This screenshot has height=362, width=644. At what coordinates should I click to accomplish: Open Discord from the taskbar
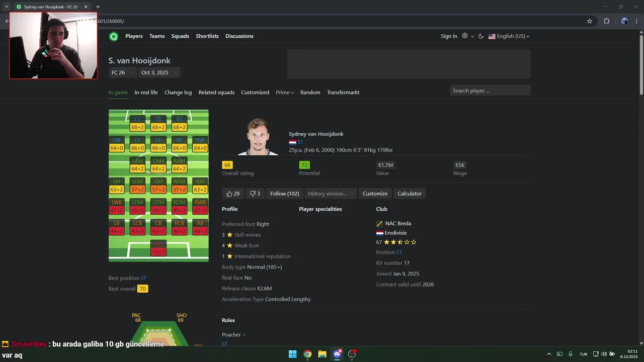pos(337,354)
